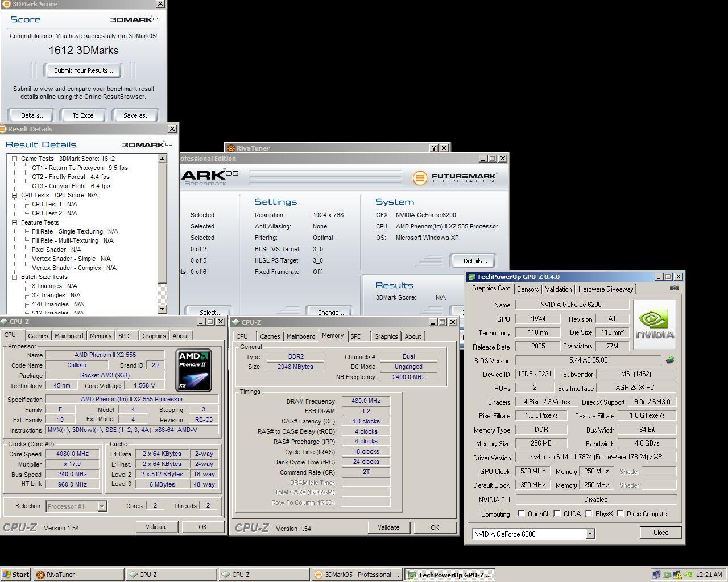Collapse the CPU Tests tree node
Screen dimensions: 728x582
tap(15, 195)
